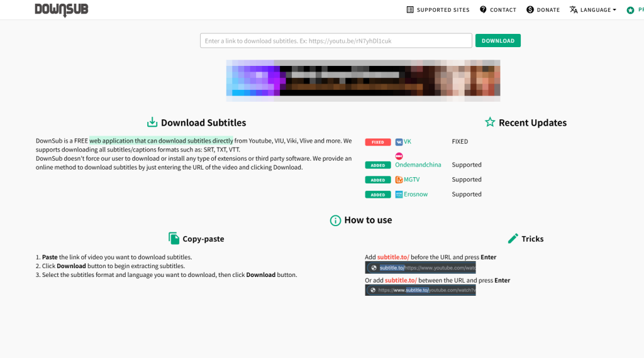
Task: Click the ADDED badge beside MGTV
Action: click(378, 180)
